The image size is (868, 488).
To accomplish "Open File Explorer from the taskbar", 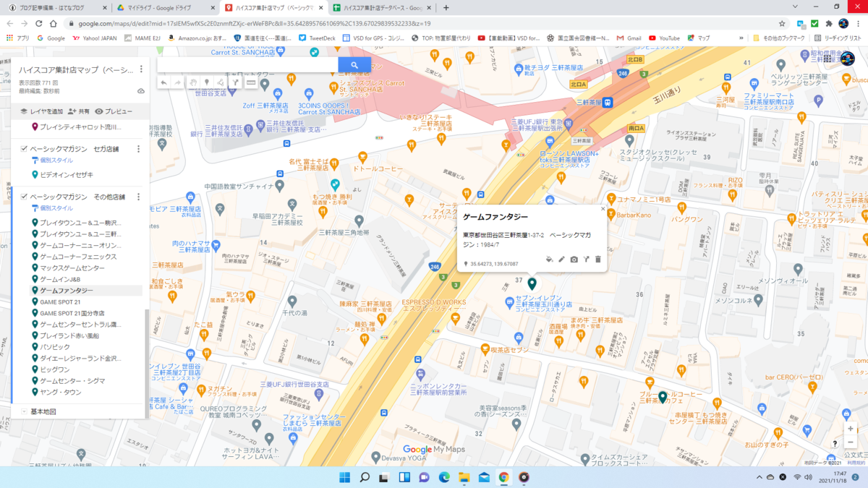I will pos(464,477).
